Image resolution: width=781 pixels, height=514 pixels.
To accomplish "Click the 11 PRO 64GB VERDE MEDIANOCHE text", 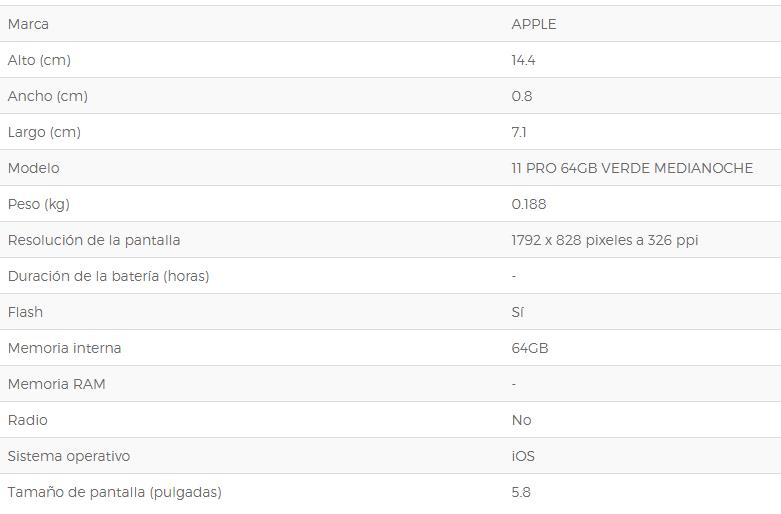I will point(632,168).
